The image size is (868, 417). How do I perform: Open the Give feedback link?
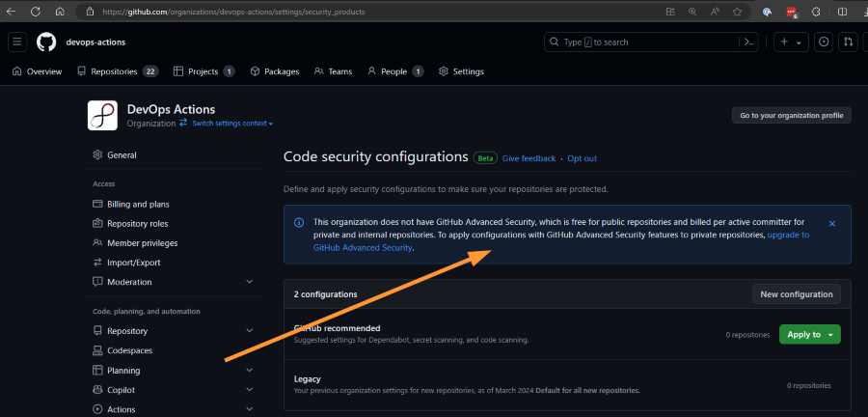coord(529,158)
